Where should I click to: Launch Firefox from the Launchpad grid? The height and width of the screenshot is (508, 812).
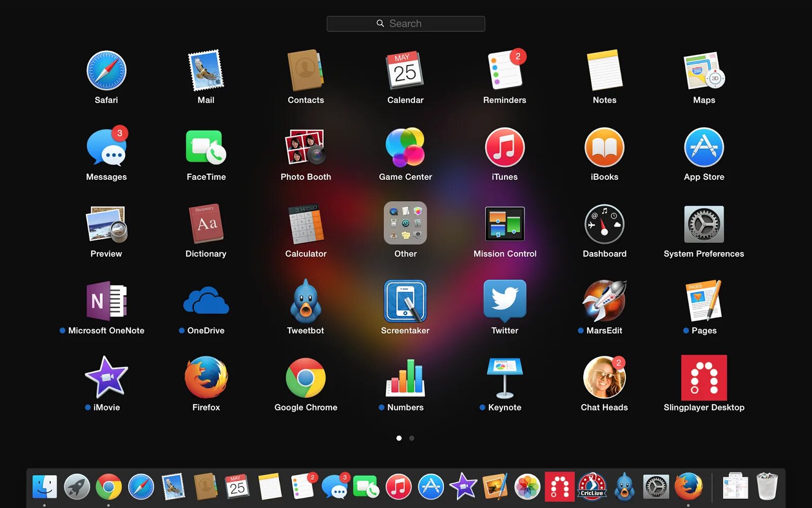206,377
